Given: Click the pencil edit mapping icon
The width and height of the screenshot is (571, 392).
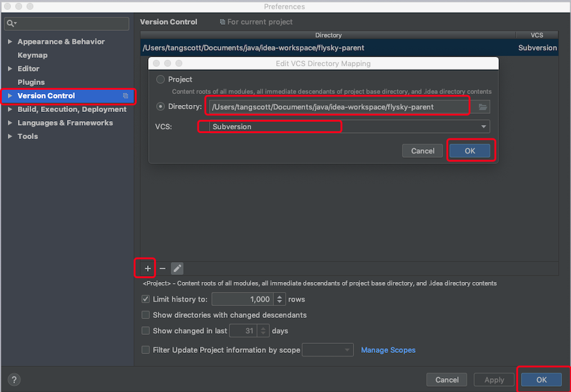Looking at the screenshot, I should point(177,269).
